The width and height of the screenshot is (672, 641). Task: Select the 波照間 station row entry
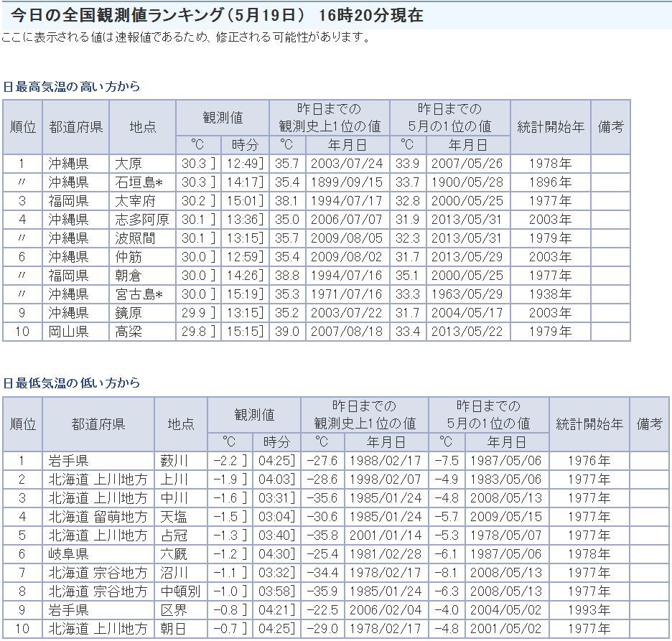(x=136, y=238)
